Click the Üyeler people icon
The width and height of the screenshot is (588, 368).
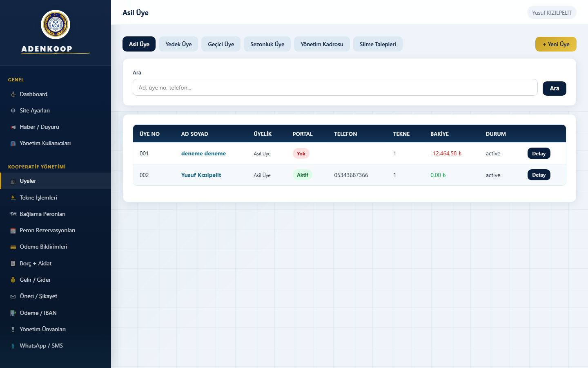[x=13, y=181]
